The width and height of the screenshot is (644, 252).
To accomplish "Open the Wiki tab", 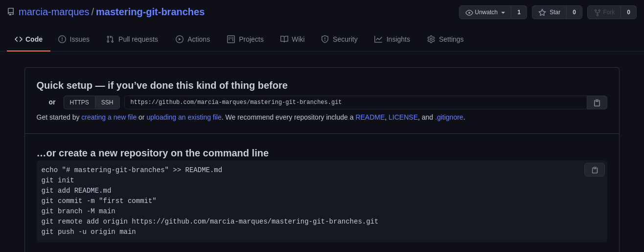I will 293,39.
